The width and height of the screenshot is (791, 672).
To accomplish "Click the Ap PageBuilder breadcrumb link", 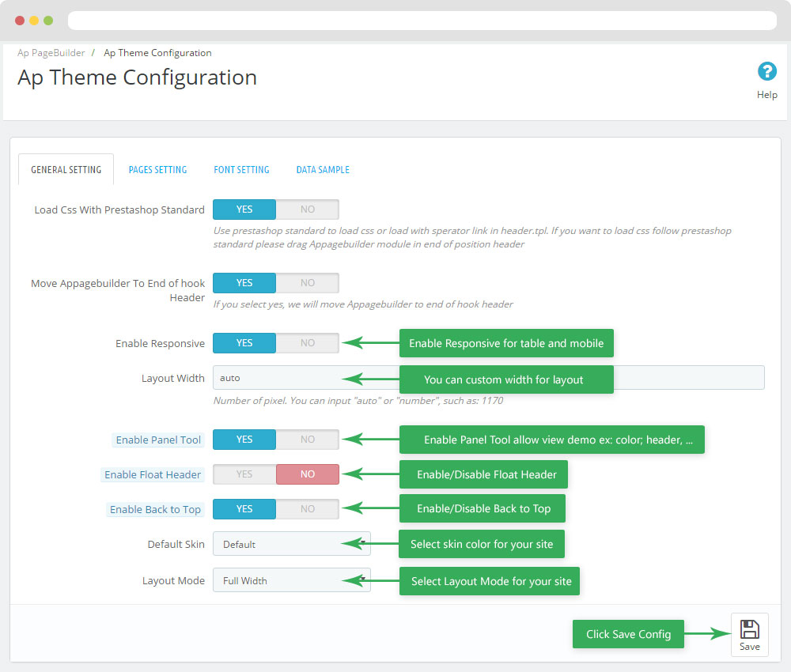I will 51,53.
